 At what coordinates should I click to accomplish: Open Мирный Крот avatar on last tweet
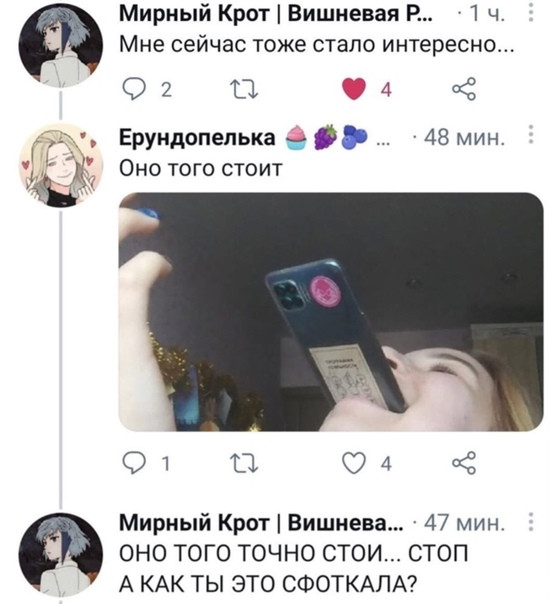click(x=61, y=555)
